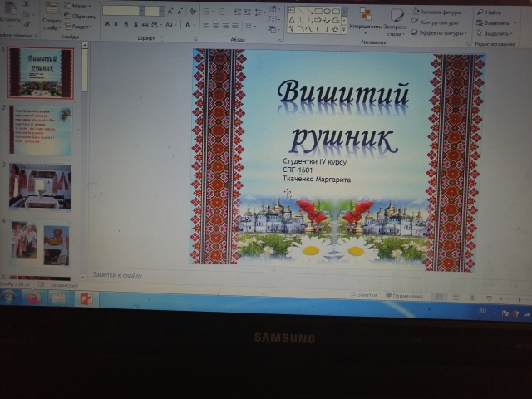
Task: Select slide 2 thumbnail with red text
Action: (x=41, y=130)
